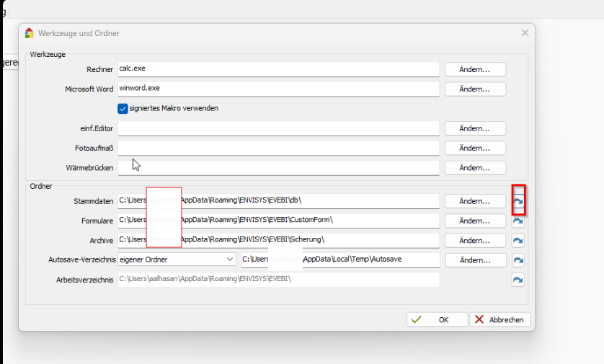This screenshot has width=604, height=364.
Task: Confirm dialog with OK button
Action: point(436,319)
